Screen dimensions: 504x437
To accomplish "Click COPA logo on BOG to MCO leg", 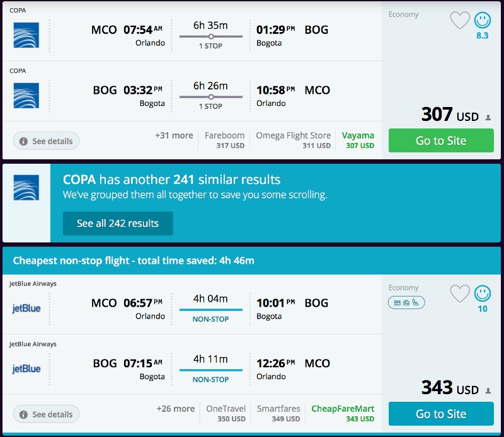I will 26,96.
